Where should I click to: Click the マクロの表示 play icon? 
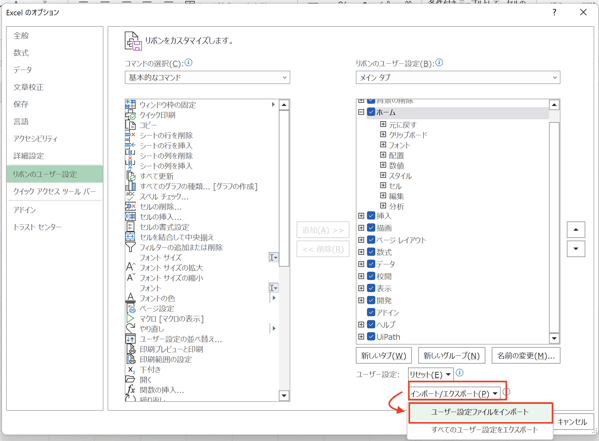(131, 318)
